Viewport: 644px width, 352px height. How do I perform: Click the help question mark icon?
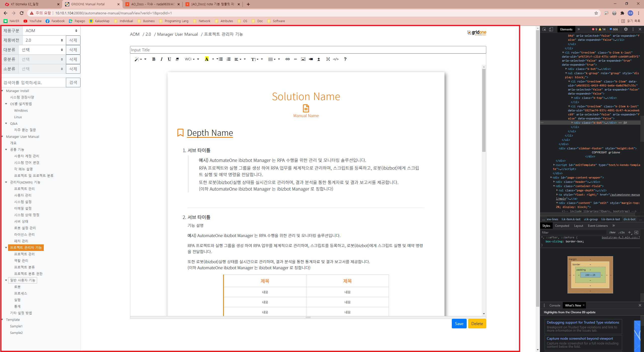pos(345,59)
